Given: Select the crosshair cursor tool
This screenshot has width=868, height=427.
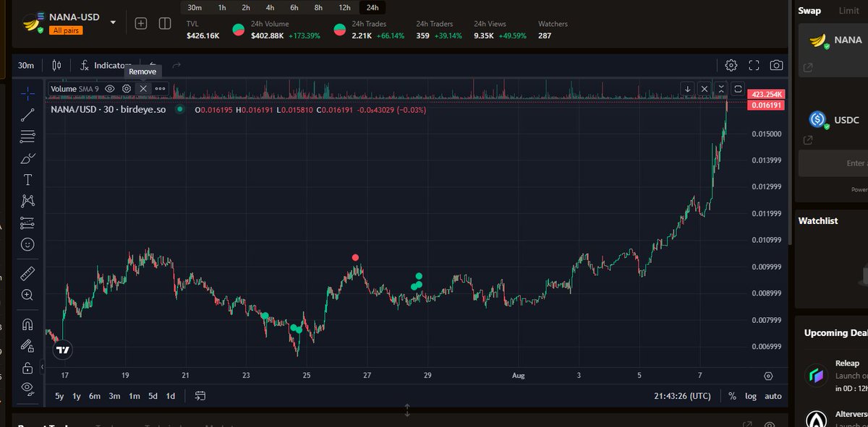Looking at the screenshot, I should (27, 92).
